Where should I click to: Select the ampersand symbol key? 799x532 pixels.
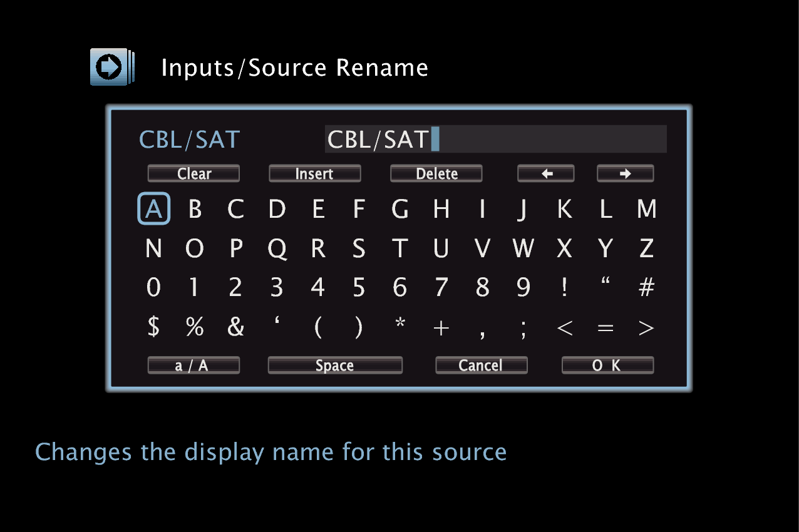235,327
